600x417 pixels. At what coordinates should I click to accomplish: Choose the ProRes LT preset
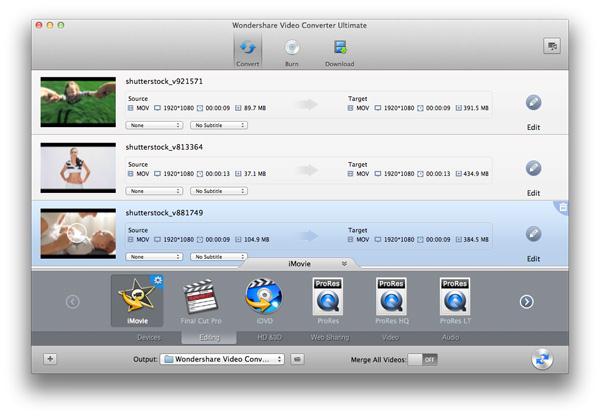pyautogui.click(x=455, y=302)
